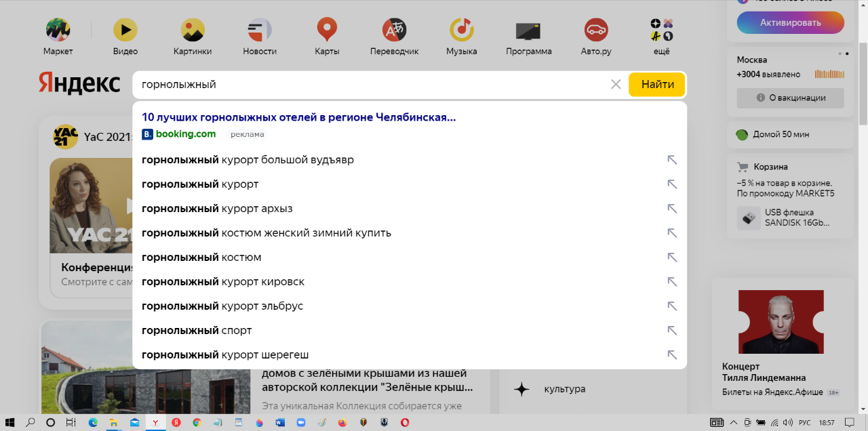Show hidden system tray icons

click(735, 423)
